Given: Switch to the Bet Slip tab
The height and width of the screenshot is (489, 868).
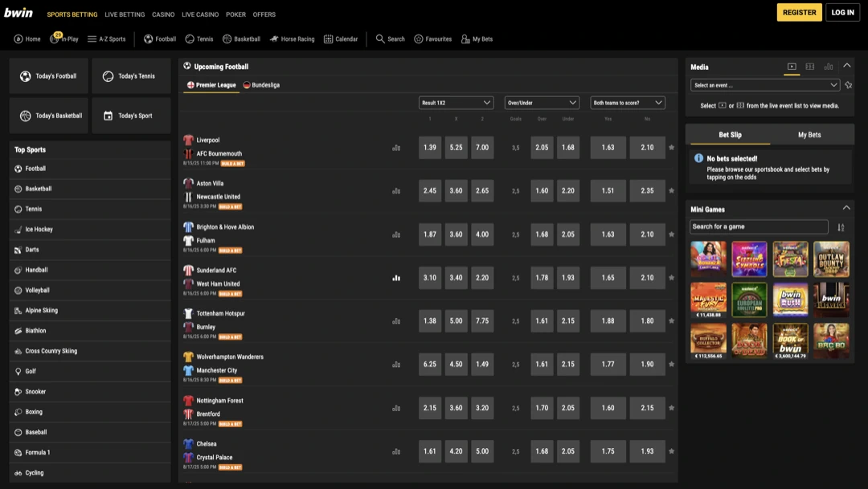Looking at the screenshot, I should click(x=730, y=135).
